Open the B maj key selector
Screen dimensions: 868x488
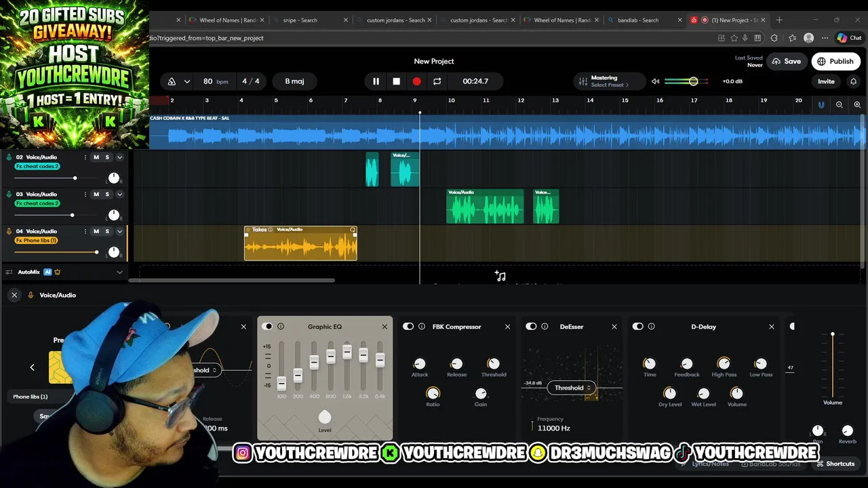tap(294, 81)
